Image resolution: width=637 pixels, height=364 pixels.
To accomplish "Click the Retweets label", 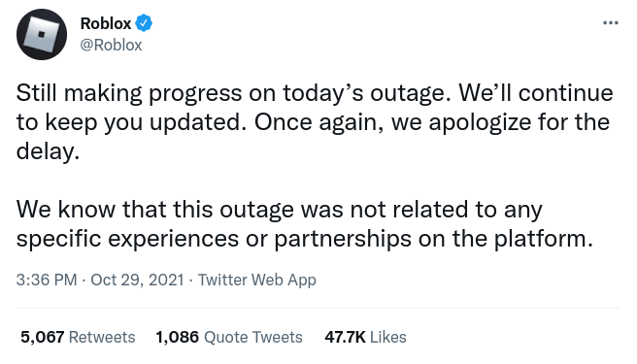I will tap(102, 337).
